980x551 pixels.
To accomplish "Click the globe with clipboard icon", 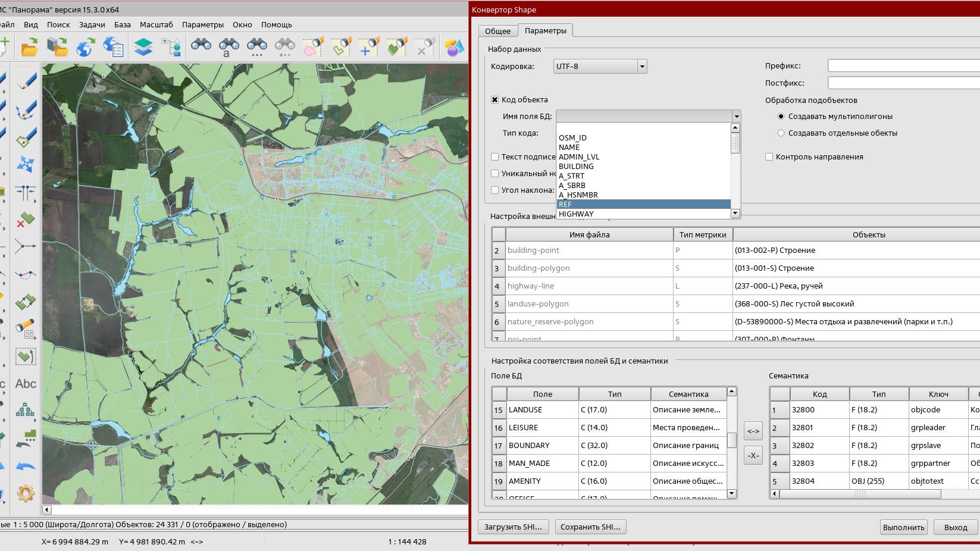I will pyautogui.click(x=113, y=46).
